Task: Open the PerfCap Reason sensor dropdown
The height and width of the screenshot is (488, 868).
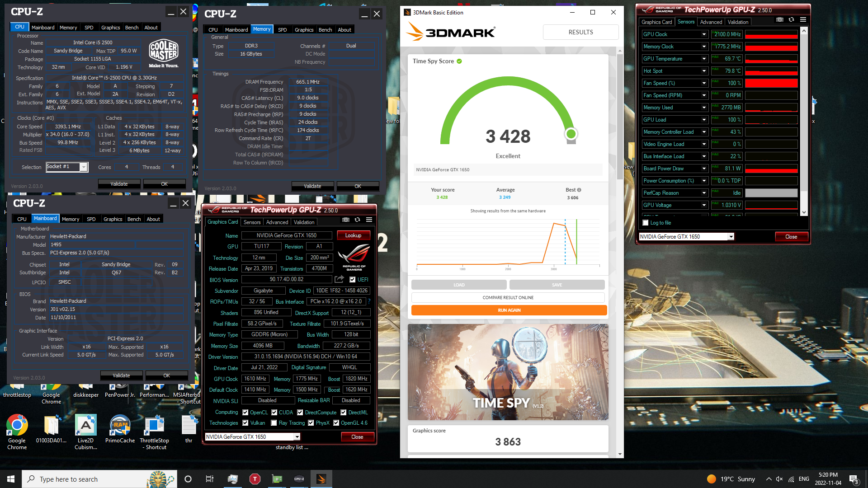Action: 704,193
